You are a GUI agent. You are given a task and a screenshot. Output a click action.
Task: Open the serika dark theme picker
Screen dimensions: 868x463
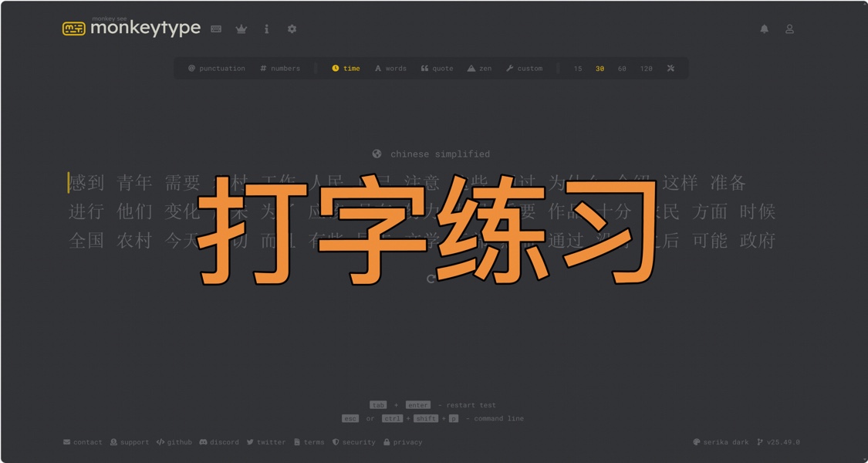tap(721, 442)
